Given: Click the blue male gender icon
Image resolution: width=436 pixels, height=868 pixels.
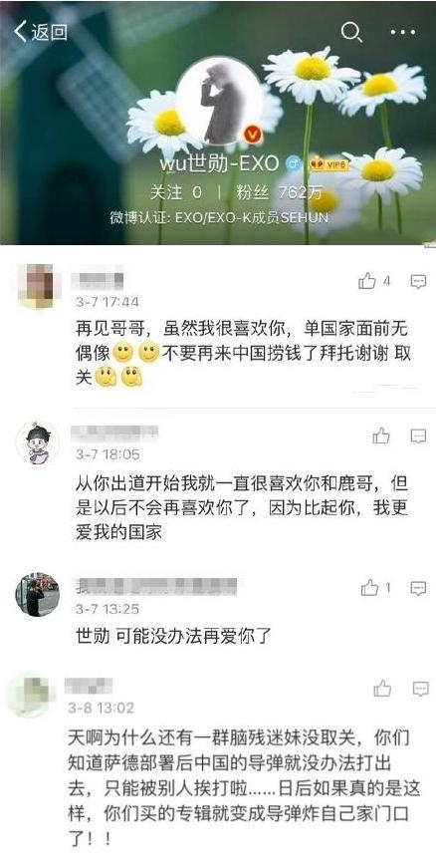Looking at the screenshot, I should [x=293, y=164].
